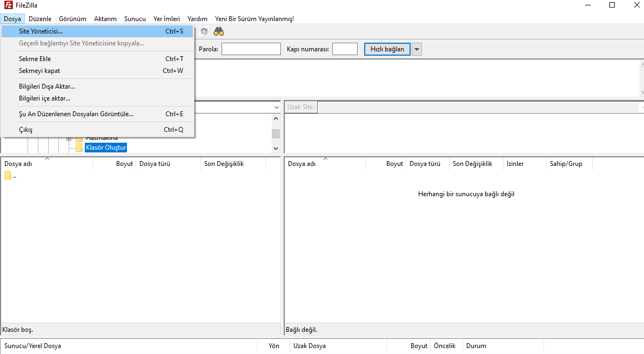Open the Sunucu menu

pyautogui.click(x=135, y=19)
